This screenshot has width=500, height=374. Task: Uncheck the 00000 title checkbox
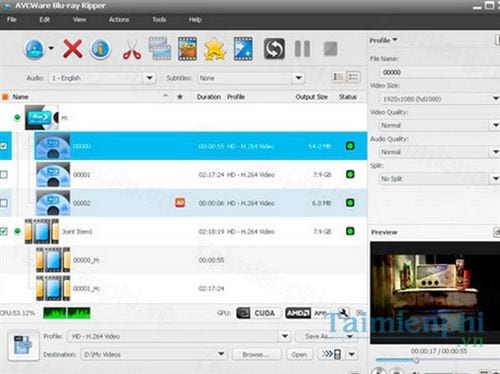pyautogui.click(x=4, y=146)
